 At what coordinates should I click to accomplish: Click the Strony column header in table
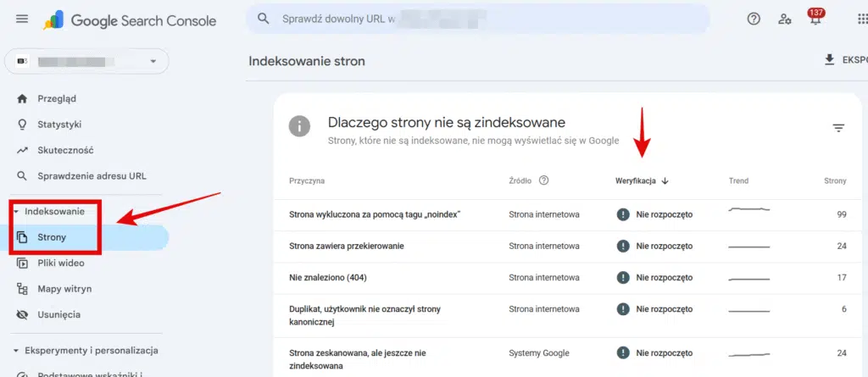[835, 180]
